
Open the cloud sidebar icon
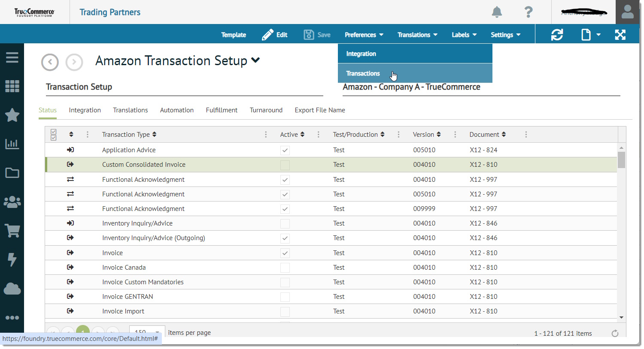pyautogui.click(x=12, y=289)
